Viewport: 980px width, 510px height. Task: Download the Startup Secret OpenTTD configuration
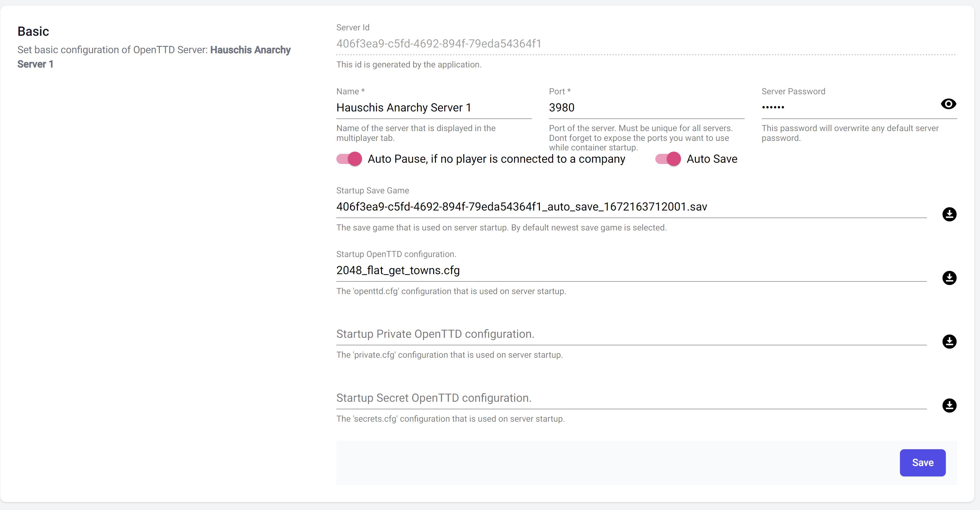949,405
